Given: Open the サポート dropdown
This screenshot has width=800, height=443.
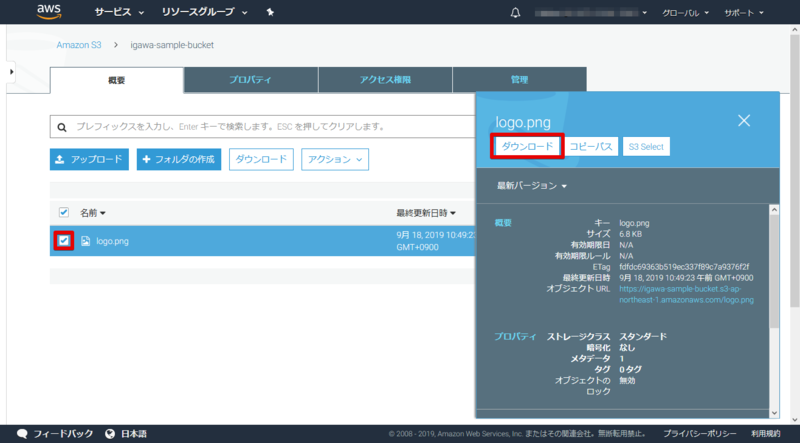Looking at the screenshot, I should click(744, 13).
